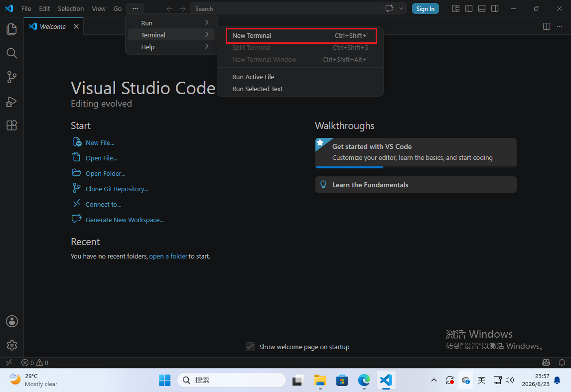Open Microsoft Edge from the taskbar

tap(364, 380)
